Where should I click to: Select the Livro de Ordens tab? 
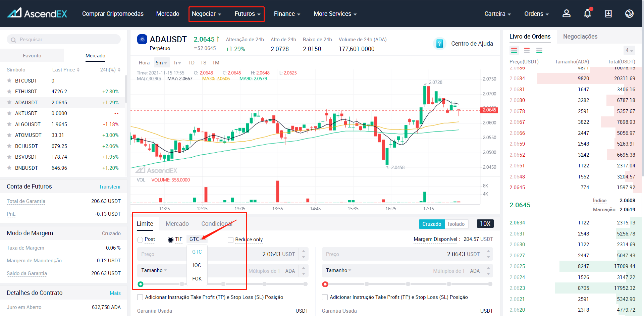pyautogui.click(x=530, y=37)
